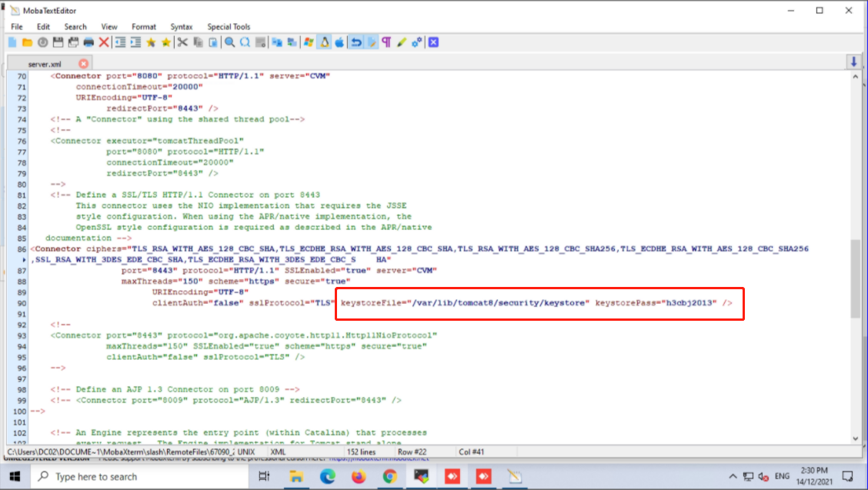Click the 'Row #22' status entry
This screenshot has height=490, width=868.
[412, 452]
